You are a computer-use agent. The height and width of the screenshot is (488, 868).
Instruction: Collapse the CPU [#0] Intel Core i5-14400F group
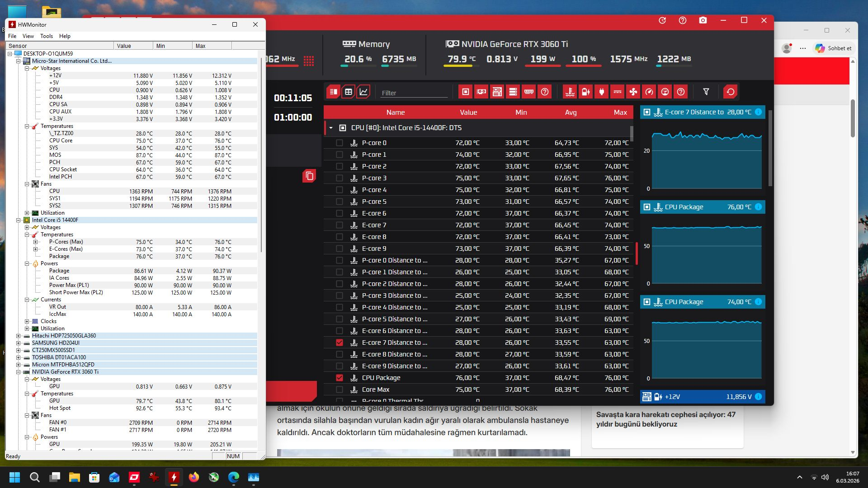pyautogui.click(x=331, y=128)
